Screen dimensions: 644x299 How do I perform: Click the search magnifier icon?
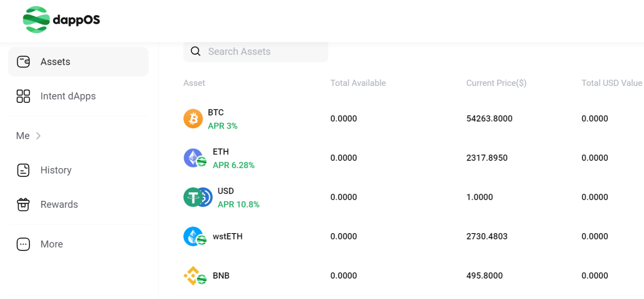click(x=196, y=51)
